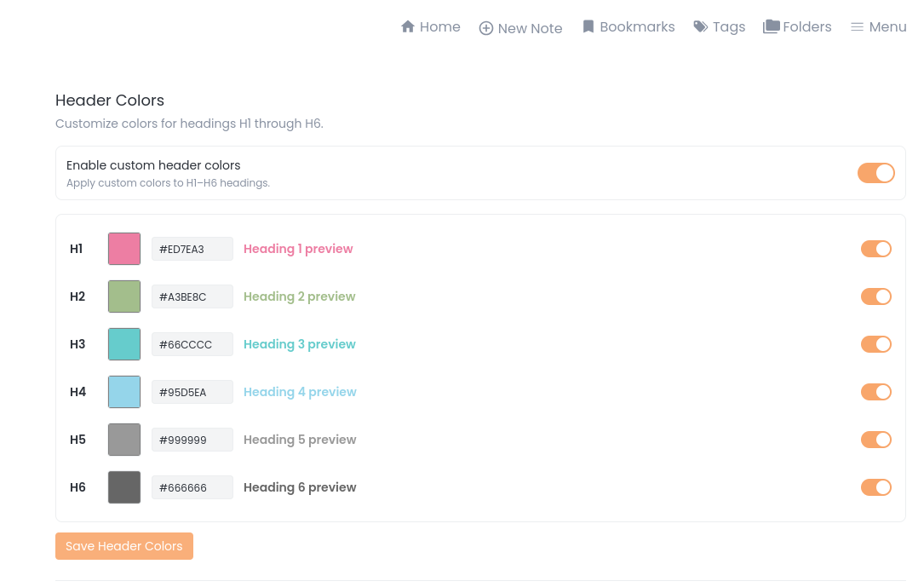The width and height of the screenshot is (924, 587).
Task: Click the #999999 hex input field
Action: (192, 440)
